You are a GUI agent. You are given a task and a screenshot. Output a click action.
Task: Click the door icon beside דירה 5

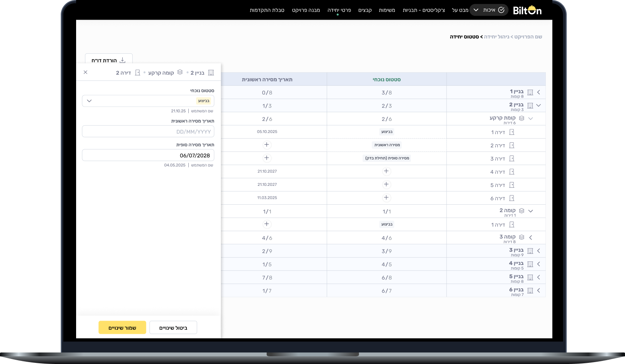coord(512,185)
